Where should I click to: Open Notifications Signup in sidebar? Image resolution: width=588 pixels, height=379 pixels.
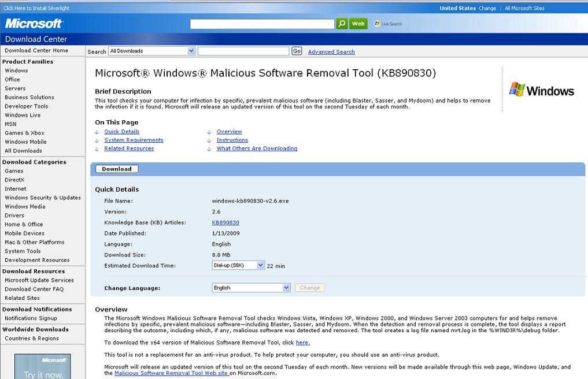click(x=31, y=318)
